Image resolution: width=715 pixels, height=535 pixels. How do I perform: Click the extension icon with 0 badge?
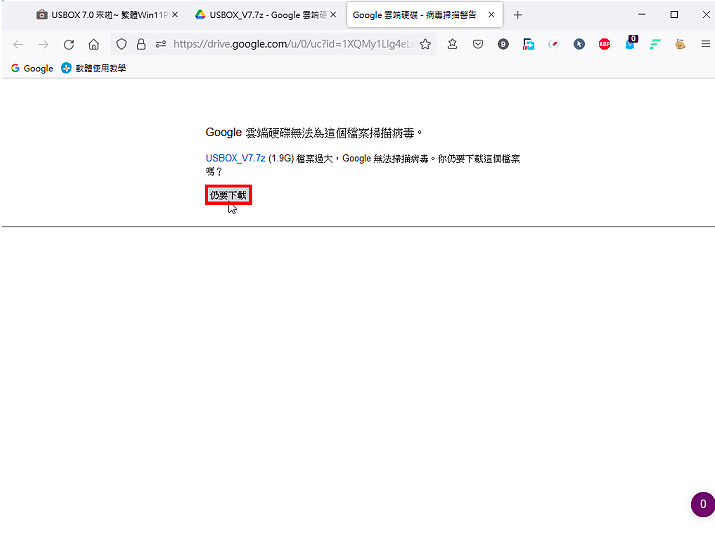click(631, 42)
